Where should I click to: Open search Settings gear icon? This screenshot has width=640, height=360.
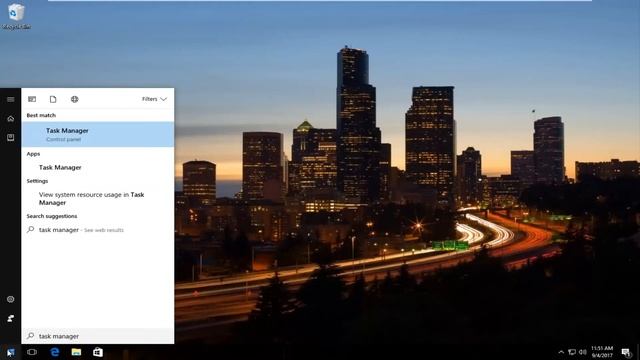(11, 299)
